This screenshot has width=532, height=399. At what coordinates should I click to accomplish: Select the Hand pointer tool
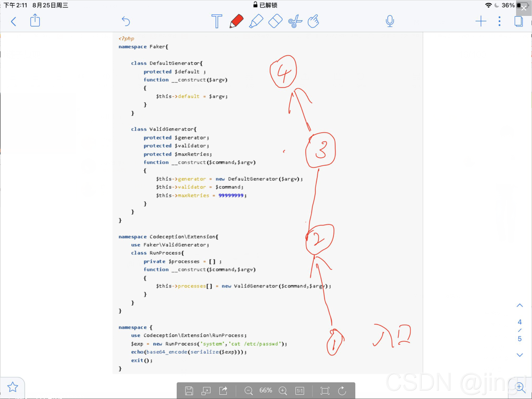[313, 21]
